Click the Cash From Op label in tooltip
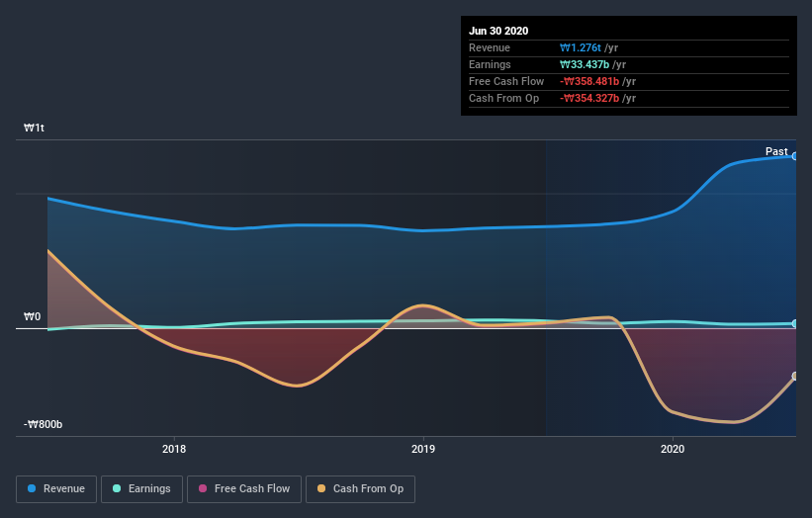This screenshot has width=812, height=518. pos(503,98)
